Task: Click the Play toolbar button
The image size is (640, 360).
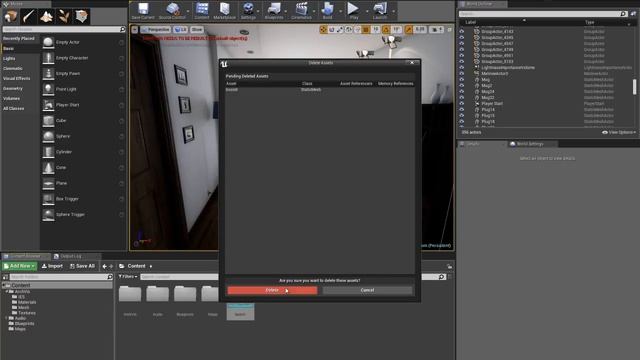Action: point(353,11)
